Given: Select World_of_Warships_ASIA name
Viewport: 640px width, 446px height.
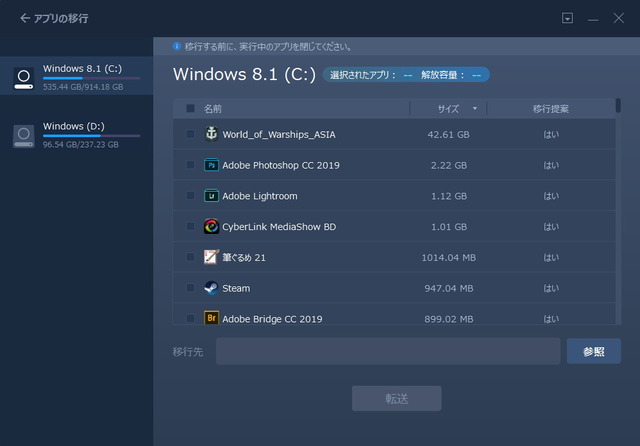Looking at the screenshot, I should point(279,135).
